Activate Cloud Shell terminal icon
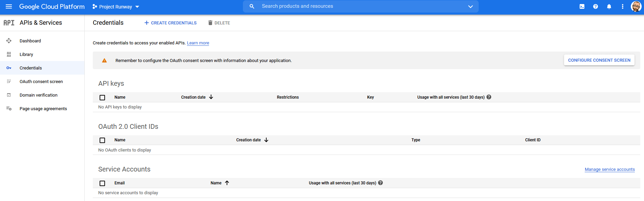 point(582,6)
